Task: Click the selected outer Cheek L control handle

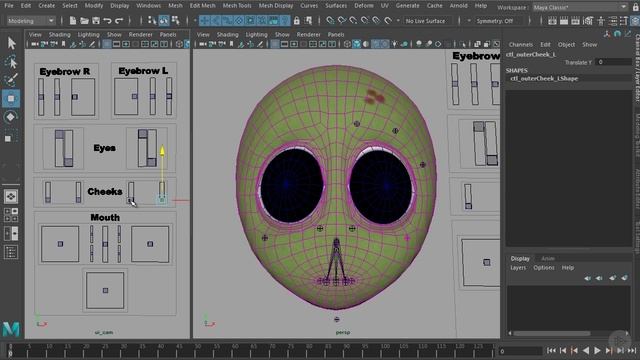Action: click(x=162, y=200)
